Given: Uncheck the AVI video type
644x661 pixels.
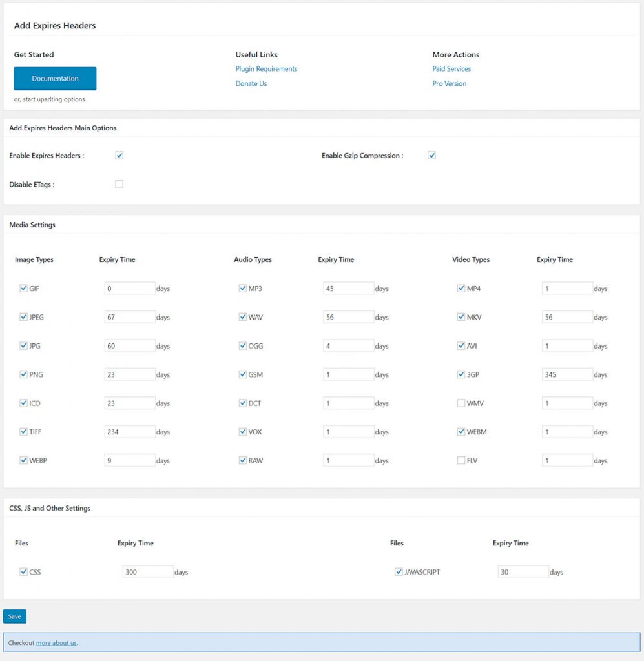Looking at the screenshot, I should pyautogui.click(x=461, y=346).
